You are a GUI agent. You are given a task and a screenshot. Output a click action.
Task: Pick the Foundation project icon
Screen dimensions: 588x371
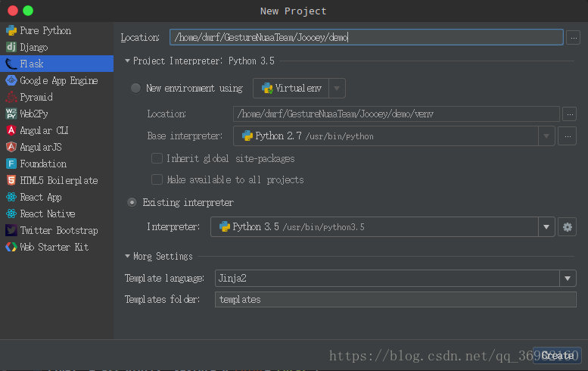pos(11,164)
